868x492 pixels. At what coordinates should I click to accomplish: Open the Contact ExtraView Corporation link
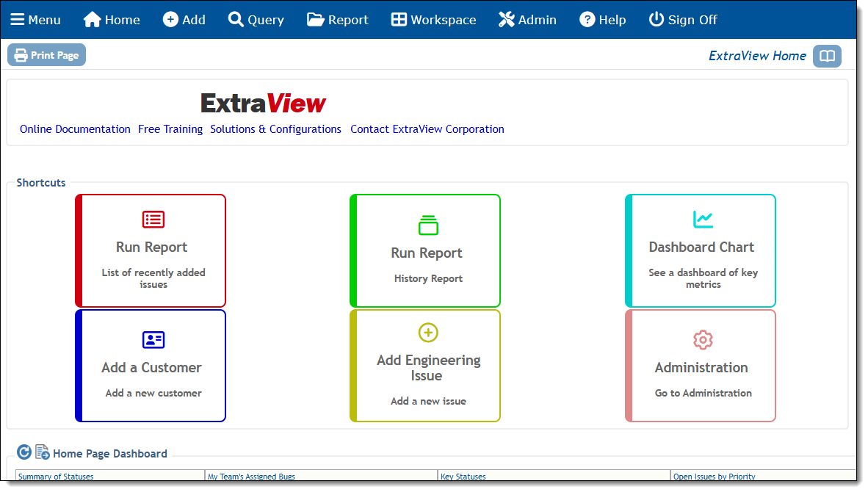point(427,129)
